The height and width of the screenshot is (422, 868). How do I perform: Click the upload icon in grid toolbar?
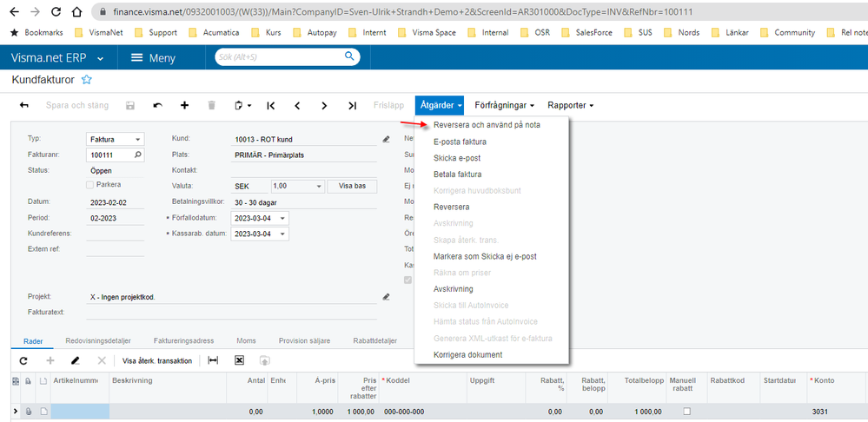tap(265, 360)
